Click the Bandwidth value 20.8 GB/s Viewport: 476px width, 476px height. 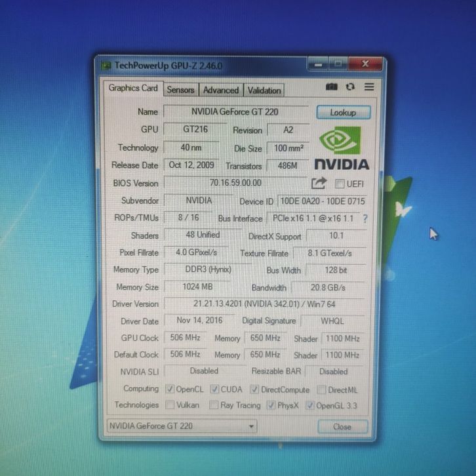328,287
